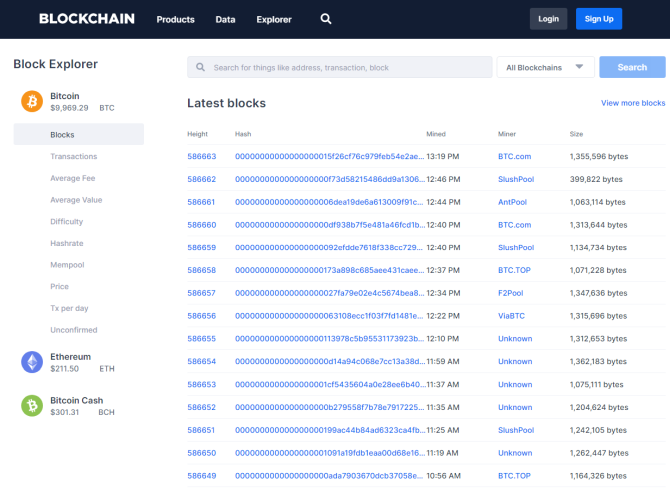
Task: Open block height 586655
Action: [202, 339]
